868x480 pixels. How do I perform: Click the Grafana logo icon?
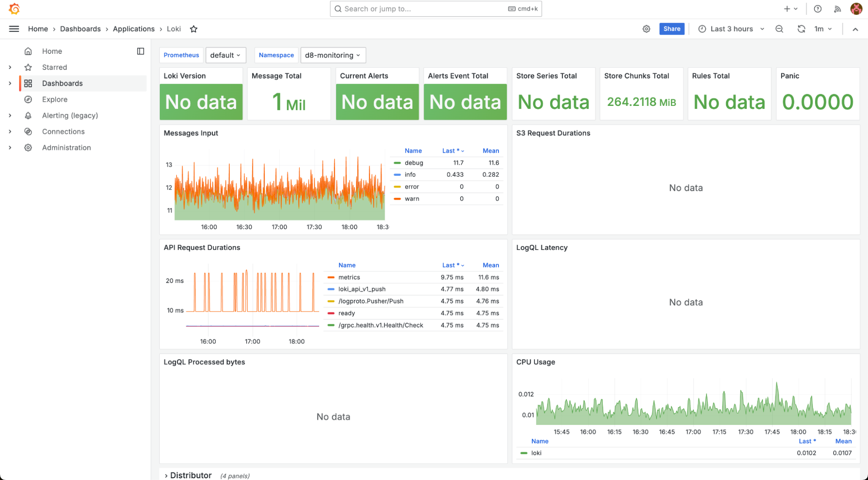(14, 9)
